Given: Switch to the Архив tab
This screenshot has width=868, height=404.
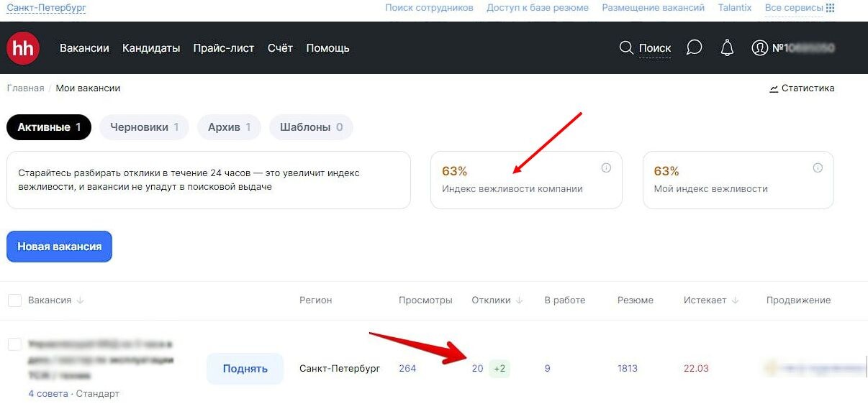Looking at the screenshot, I should coord(229,127).
